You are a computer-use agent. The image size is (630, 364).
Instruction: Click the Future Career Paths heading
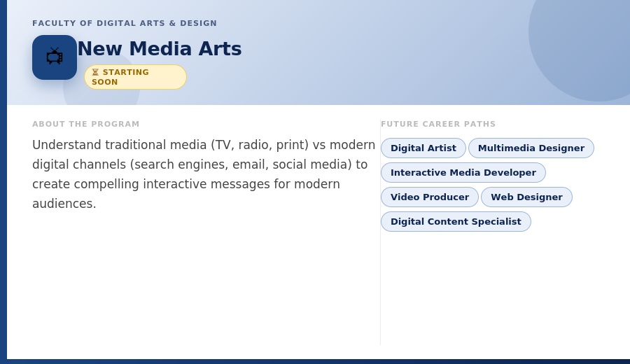(x=438, y=124)
